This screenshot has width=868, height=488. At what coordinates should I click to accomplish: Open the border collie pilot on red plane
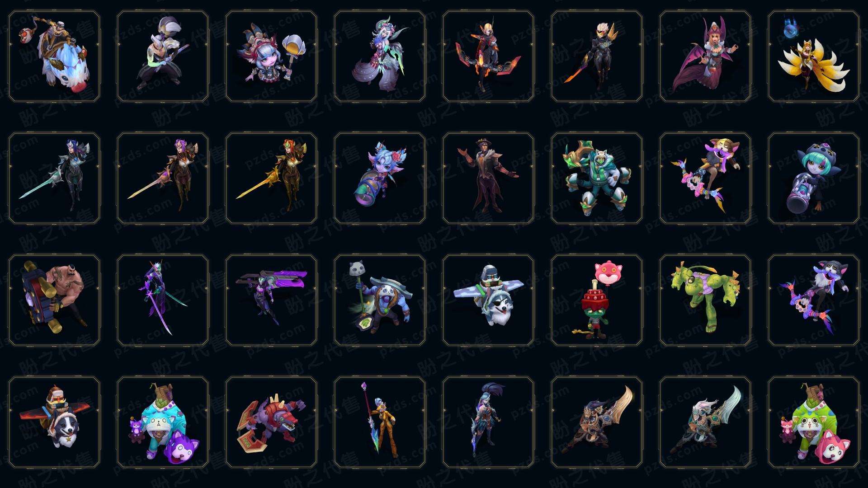coord(54,422)
